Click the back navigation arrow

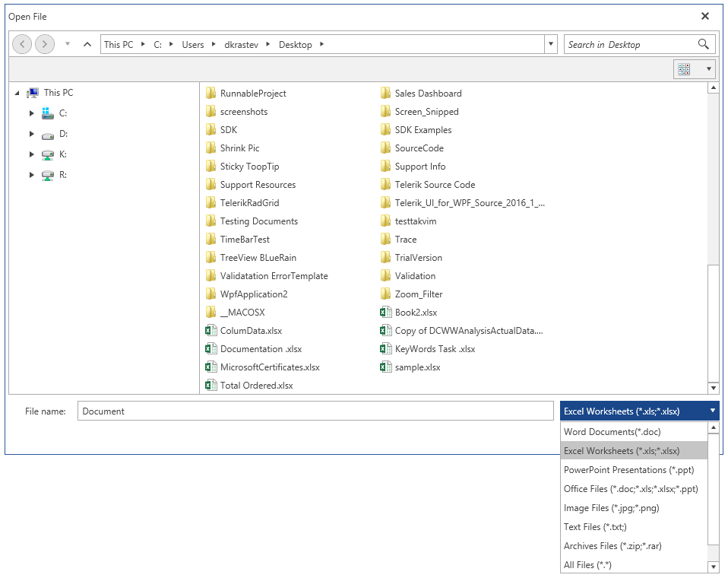click(x=22, y=44)
